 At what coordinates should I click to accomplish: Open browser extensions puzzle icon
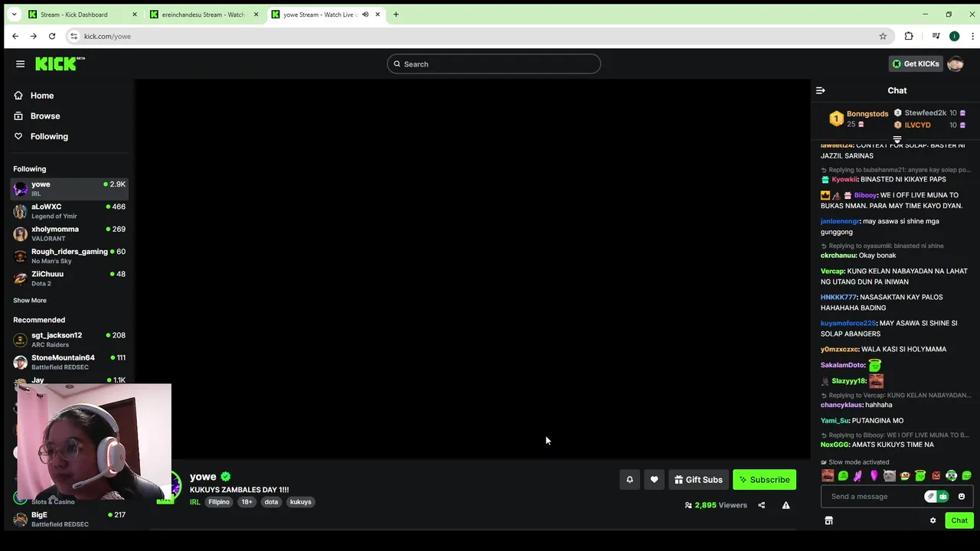point(909,36)
